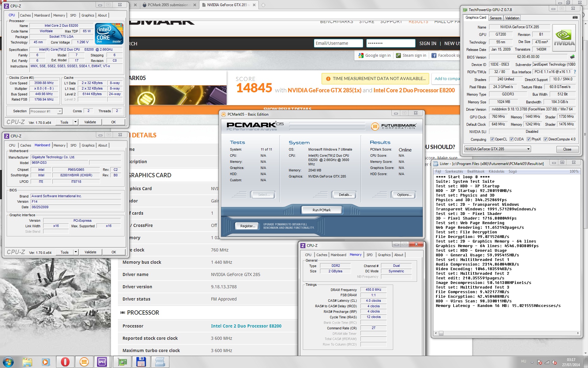The width and height of the screenshot is (588, 368).
Task: Click Add to compare button
Action: click(x=446, y=79)
